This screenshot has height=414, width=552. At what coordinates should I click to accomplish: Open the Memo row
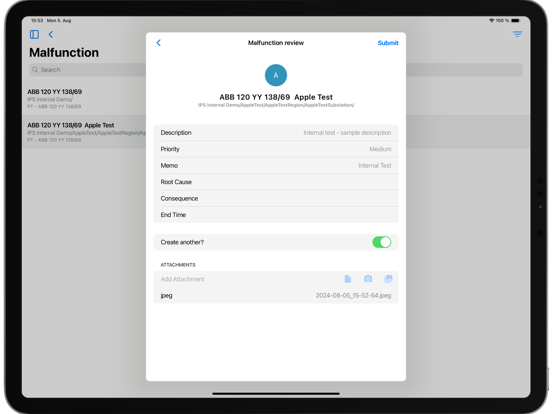[276, 165]
